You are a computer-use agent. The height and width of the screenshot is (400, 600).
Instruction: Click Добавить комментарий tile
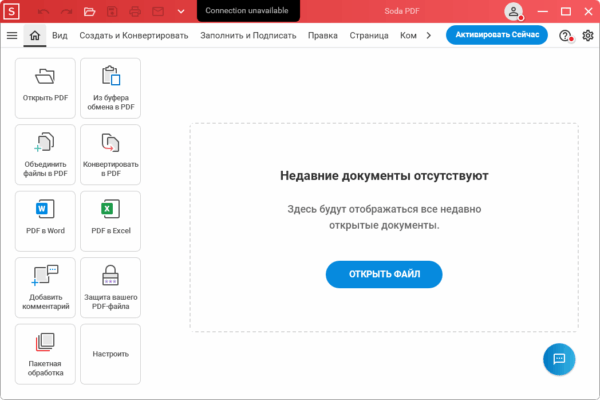(x=45, y=287)
